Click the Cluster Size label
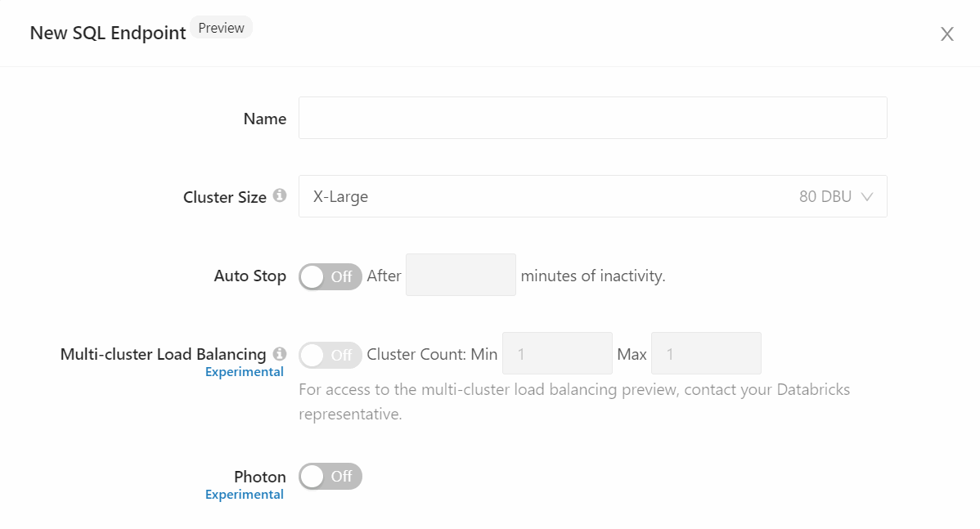980x529 pixels. pyautogui.click(x=224, y=196)
